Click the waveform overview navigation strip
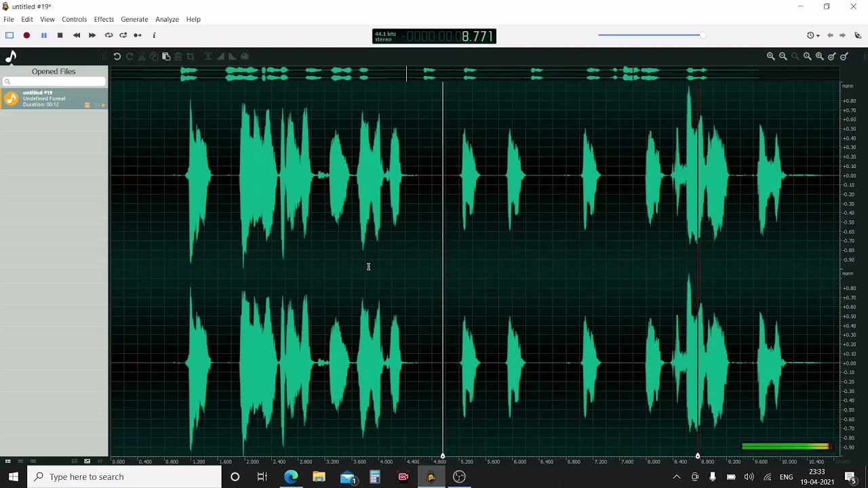 pos(475,73)
